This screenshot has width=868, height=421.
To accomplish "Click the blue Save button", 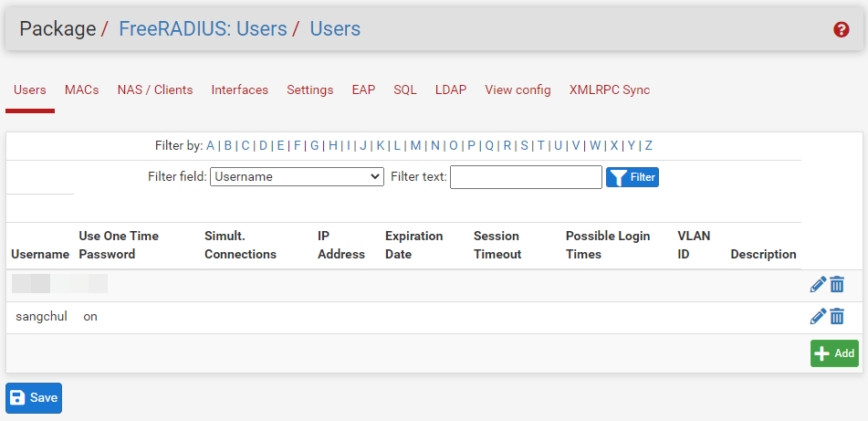I will point(34,398).
